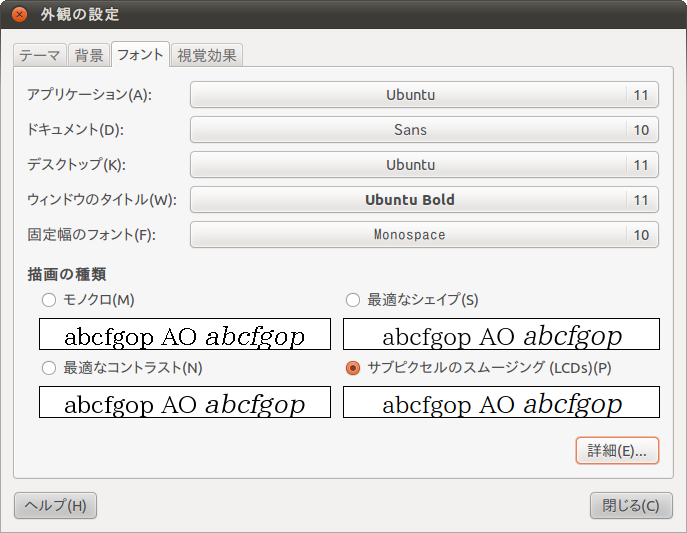687x533 pixels.
Task: Open the ドキュメント font chooser (Sans 10)
Action: coord(424,130)
